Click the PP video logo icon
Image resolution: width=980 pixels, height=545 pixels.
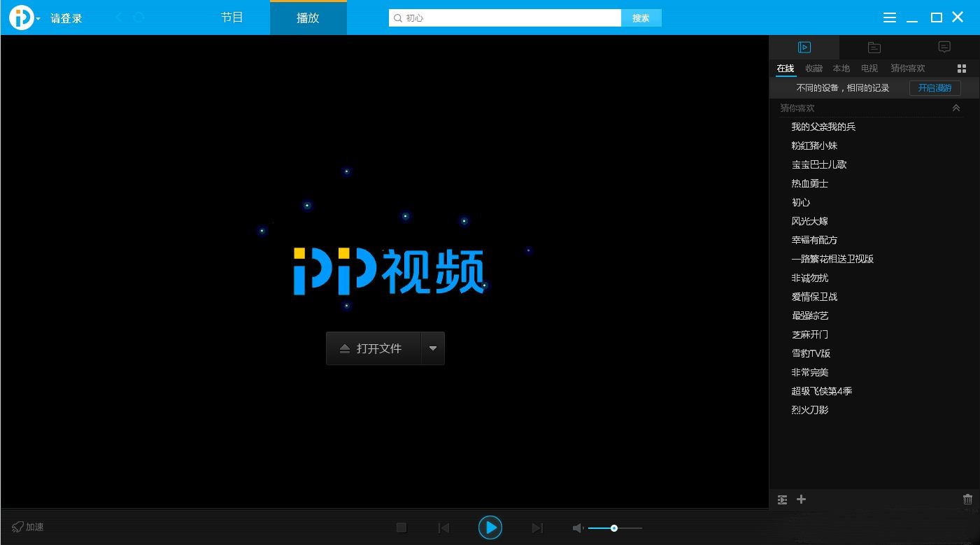pyautogui.click(x=22, y=17)
